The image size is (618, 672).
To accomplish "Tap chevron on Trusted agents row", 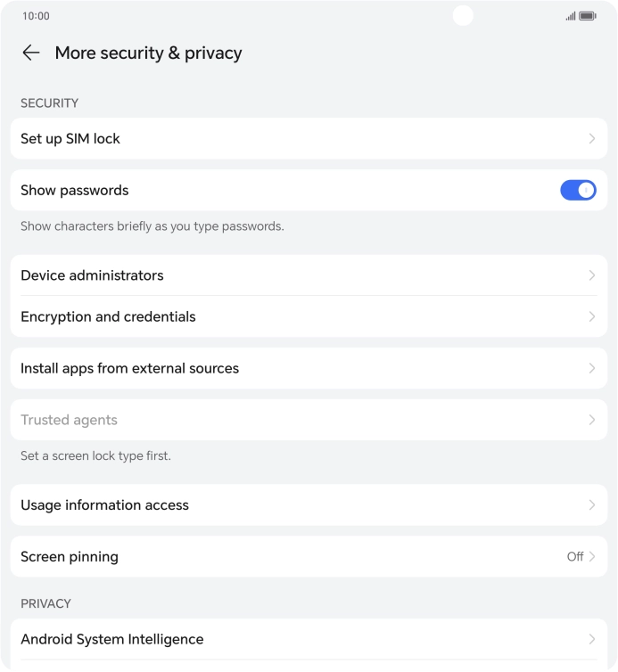I will (591, 420).
